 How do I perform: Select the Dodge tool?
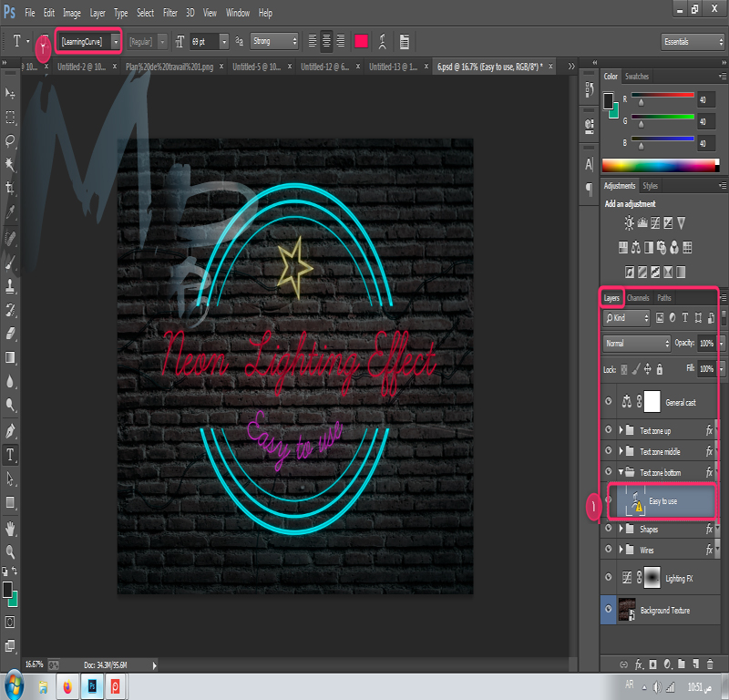10,405
